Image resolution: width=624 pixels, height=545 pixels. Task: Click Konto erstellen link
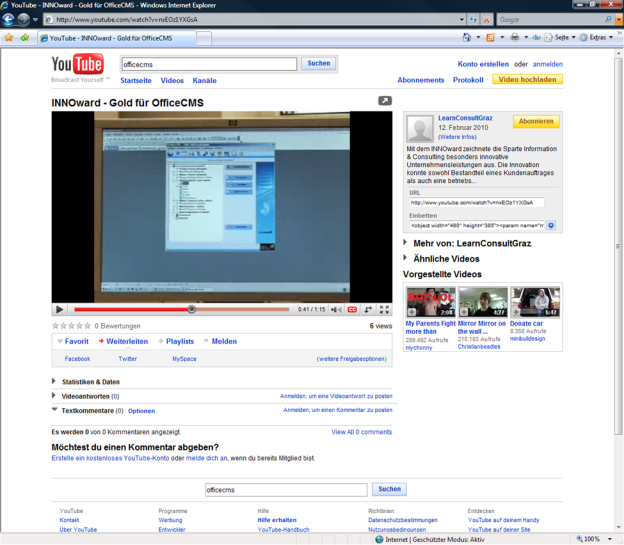(x=483, y=64)
